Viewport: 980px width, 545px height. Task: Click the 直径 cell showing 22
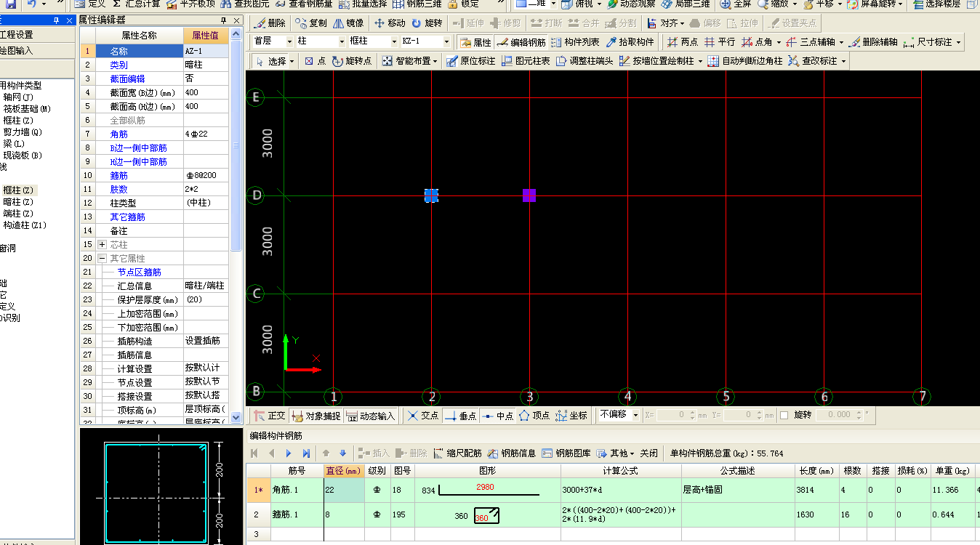(x=344, y=490)
